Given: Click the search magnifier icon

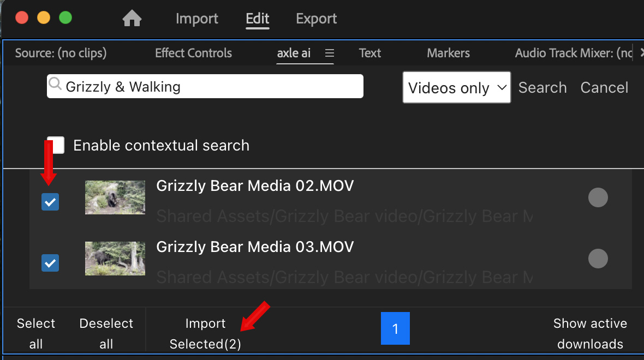Looking at the screenshot, I should tap(56, 85).
